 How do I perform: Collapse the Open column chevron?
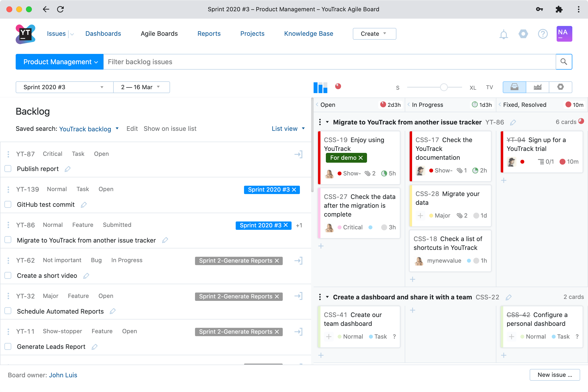click(x=317, y=105)
